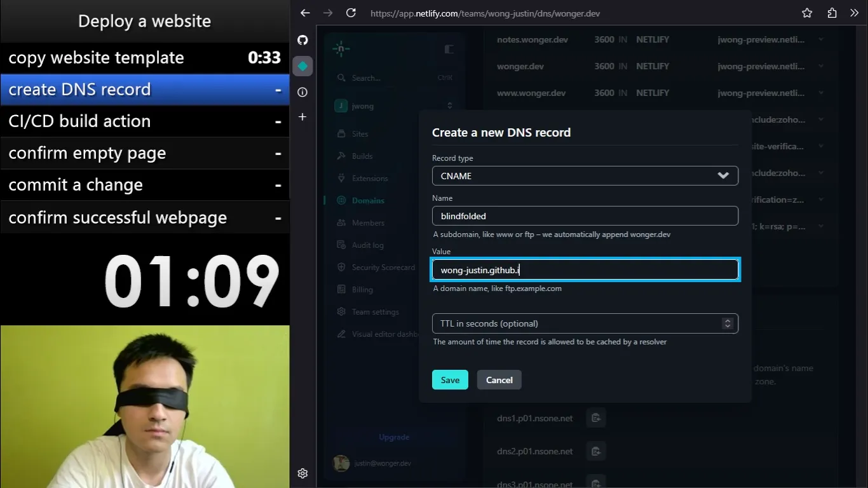Add a new sidebar panel with plus
Screen dimensions: 868x488
click(302, 117)
